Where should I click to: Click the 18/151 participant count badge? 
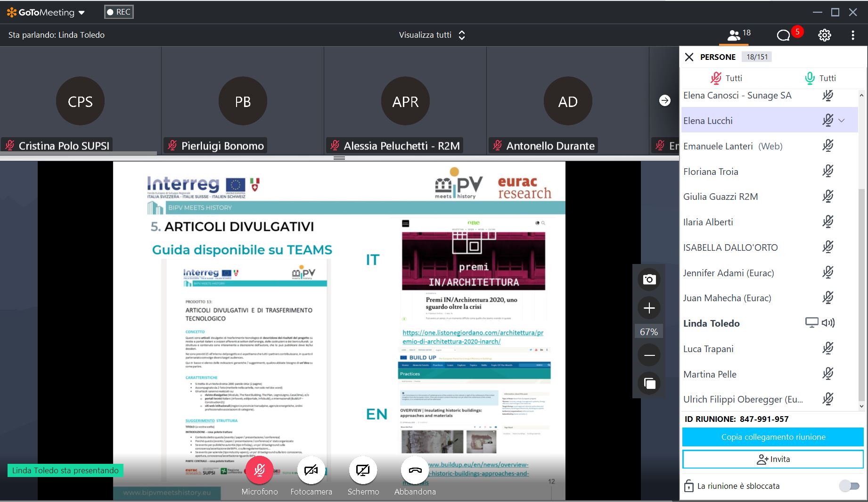(757, 57)
